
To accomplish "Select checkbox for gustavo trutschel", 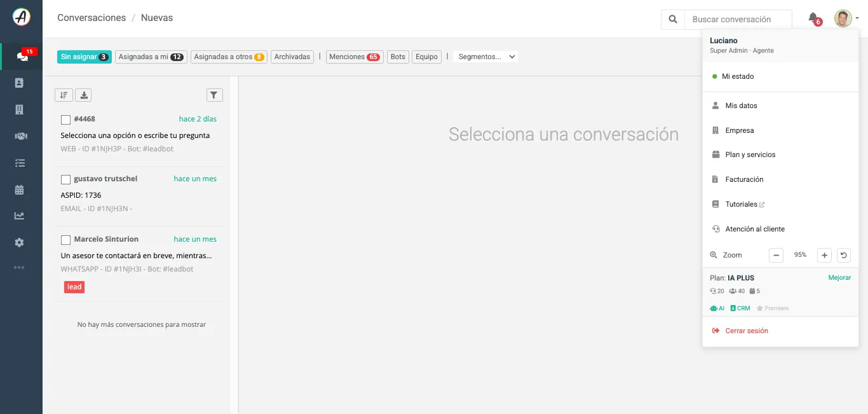I will (x=65, y=179).
